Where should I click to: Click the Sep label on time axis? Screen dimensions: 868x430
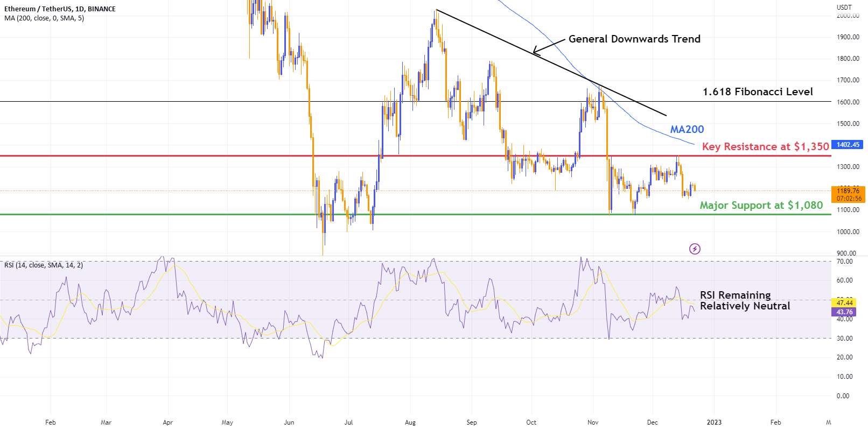coord(472,422)
